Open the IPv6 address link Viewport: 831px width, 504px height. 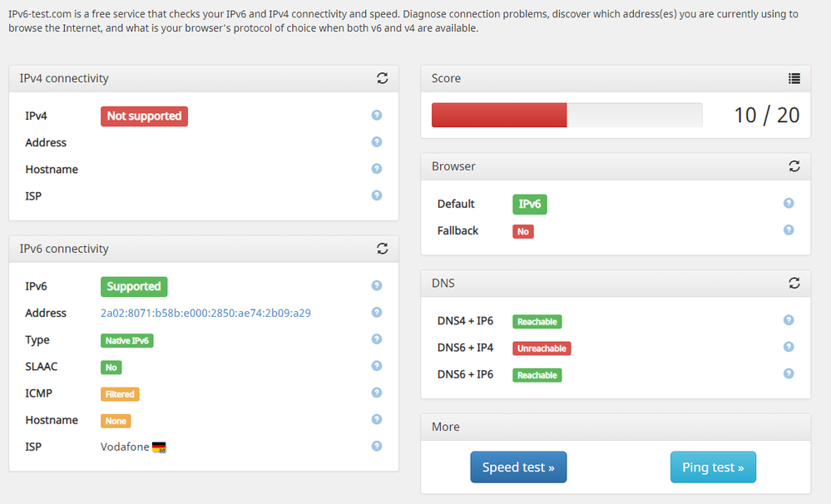pos(205,313)
